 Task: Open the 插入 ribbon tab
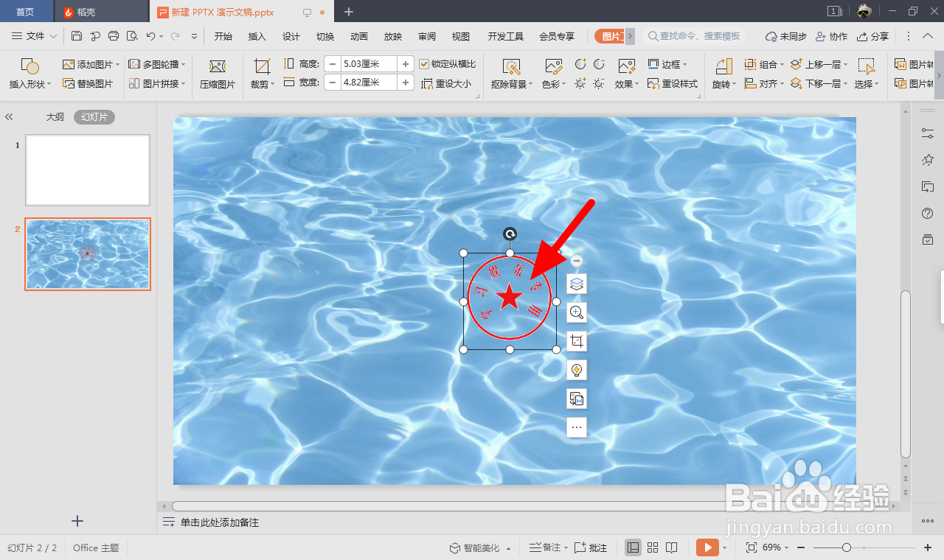(x=257, y=36)
